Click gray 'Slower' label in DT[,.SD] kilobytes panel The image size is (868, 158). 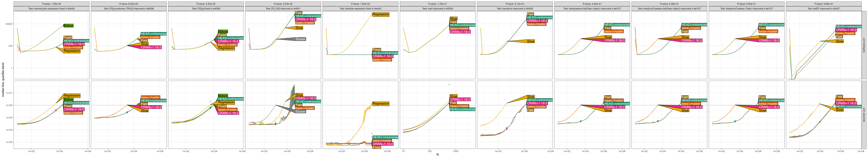tap(301, 39)
